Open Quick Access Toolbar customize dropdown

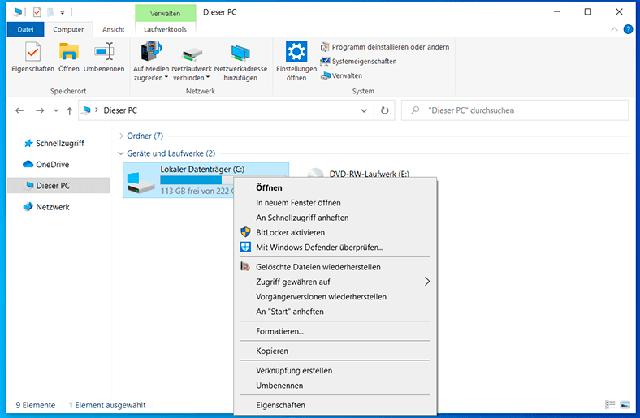(62, 13)
